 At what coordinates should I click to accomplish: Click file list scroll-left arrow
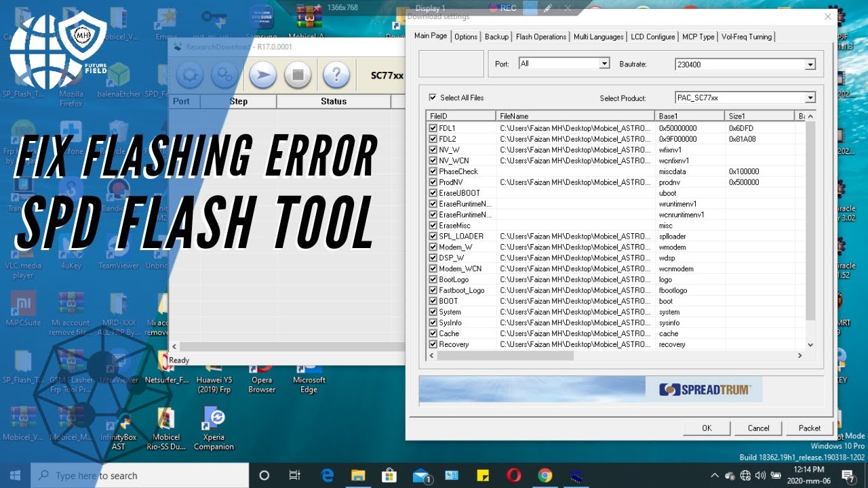coord(432,355)
